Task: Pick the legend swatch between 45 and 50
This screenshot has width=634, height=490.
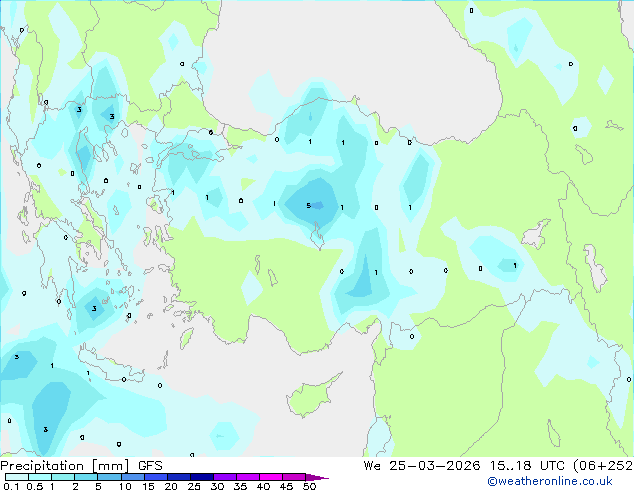Action: click(294, 477)
